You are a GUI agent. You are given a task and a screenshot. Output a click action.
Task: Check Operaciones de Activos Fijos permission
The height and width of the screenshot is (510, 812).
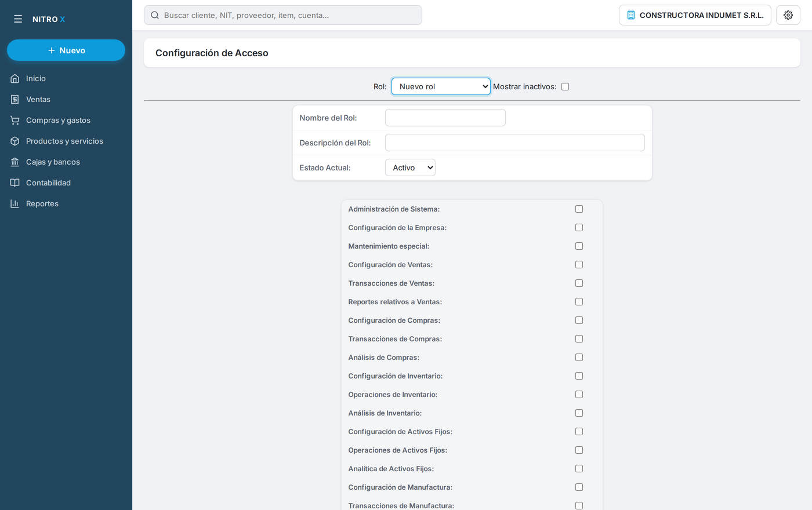579,450
